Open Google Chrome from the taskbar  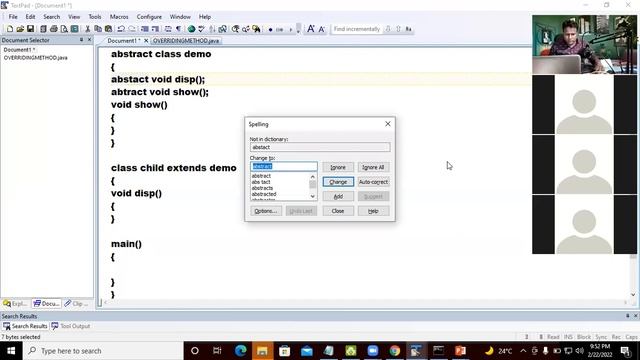pyautogui.click(x=394, y=351)
